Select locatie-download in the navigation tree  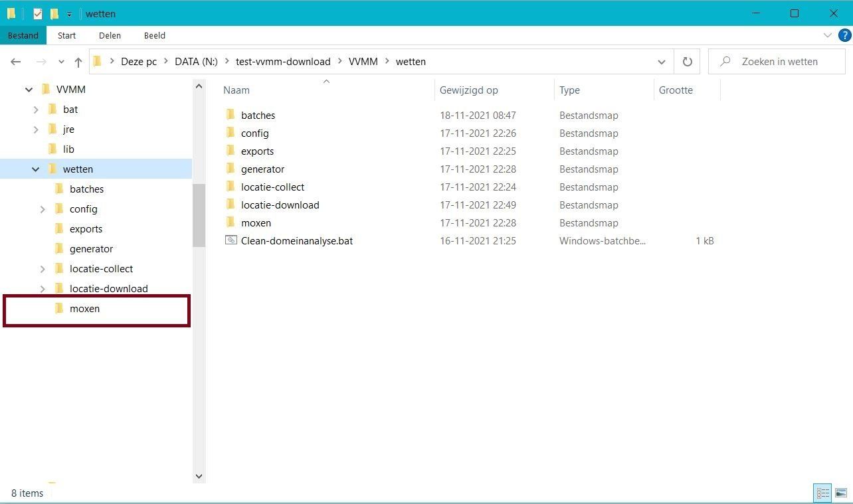[108, 288]
